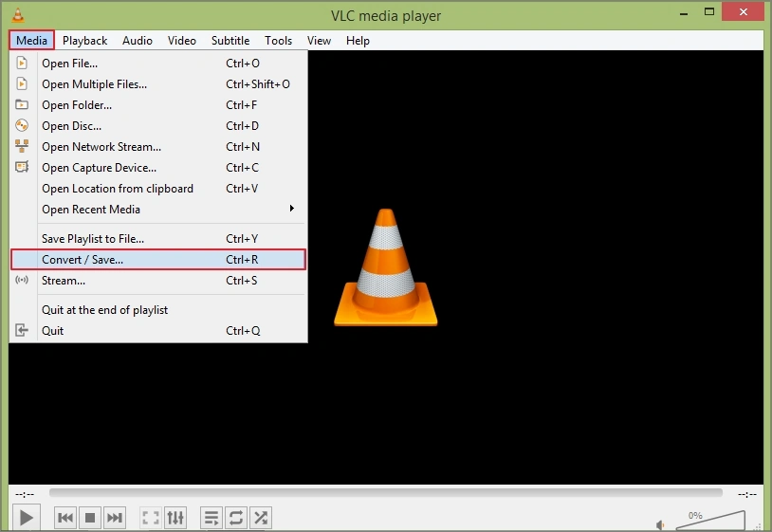
Task: Start playback with the Play button
Action: (x=27, y=518)
